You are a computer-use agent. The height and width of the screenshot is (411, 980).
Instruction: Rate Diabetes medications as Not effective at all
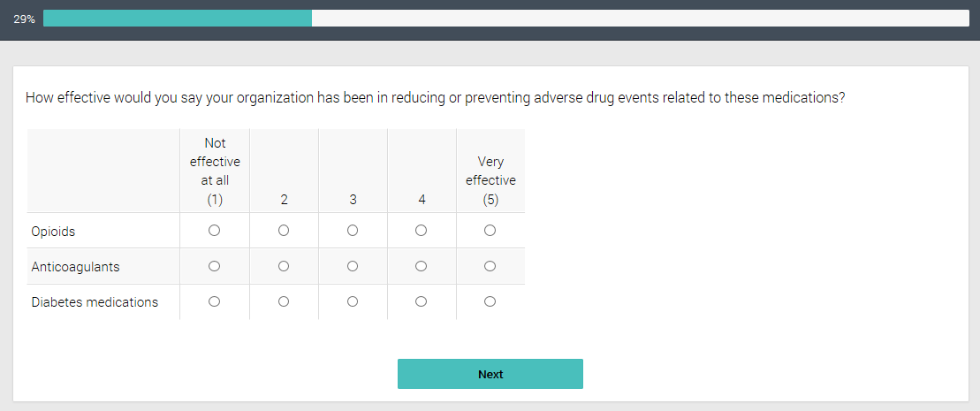(x=214, y=301)
